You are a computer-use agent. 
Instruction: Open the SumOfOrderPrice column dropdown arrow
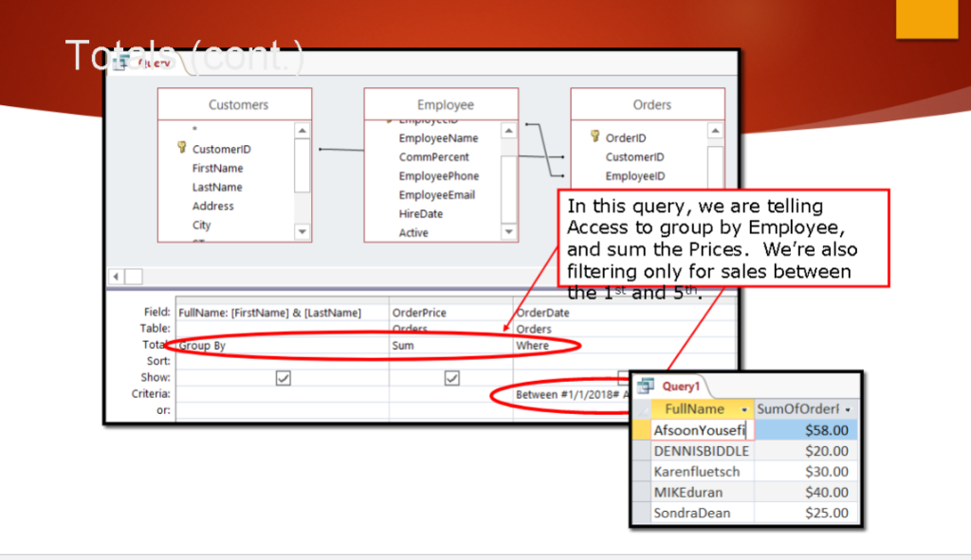click(x=848, y=409)
